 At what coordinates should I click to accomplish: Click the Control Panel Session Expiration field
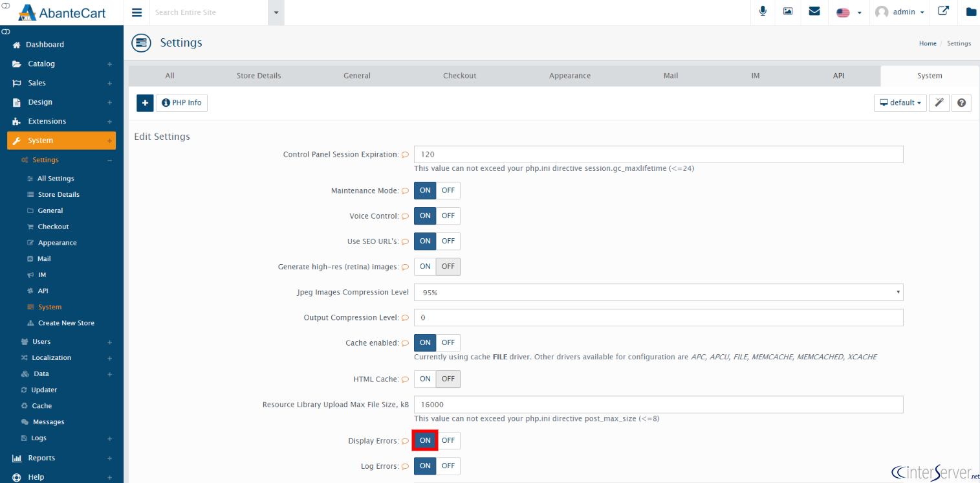(659, 154)
